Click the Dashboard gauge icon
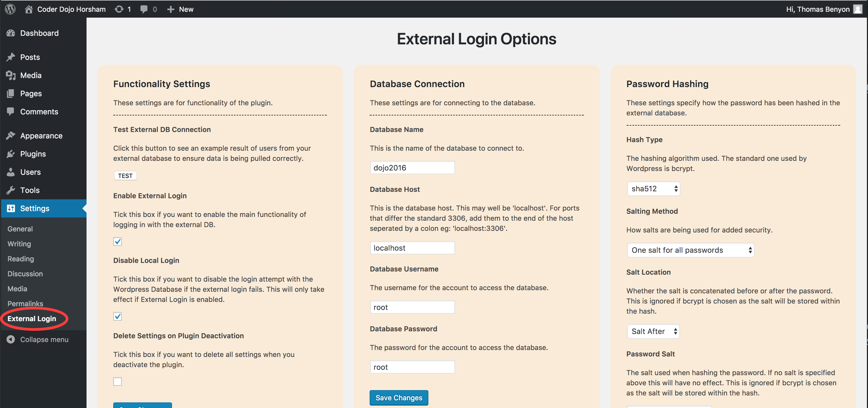868x408 pixels. tap(11, 33)
